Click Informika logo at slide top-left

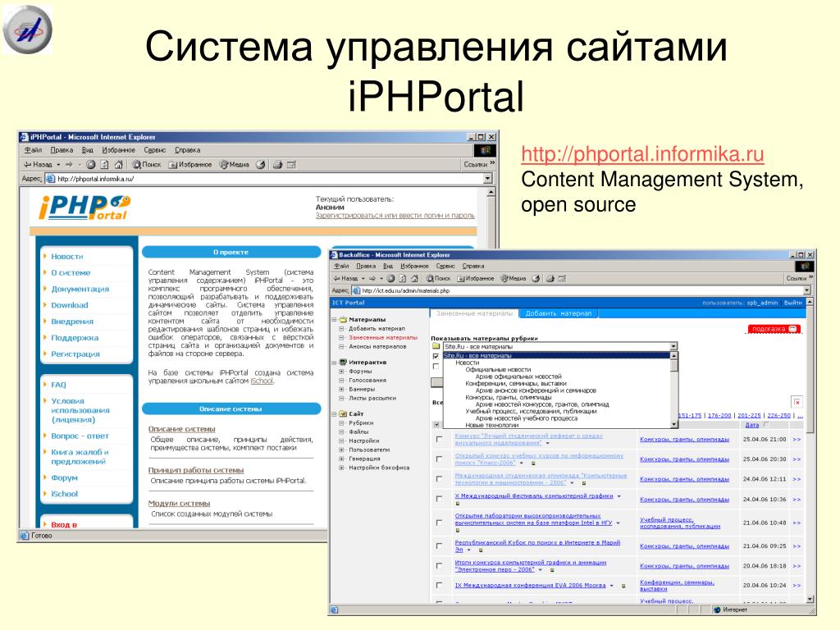coord(27,30)
